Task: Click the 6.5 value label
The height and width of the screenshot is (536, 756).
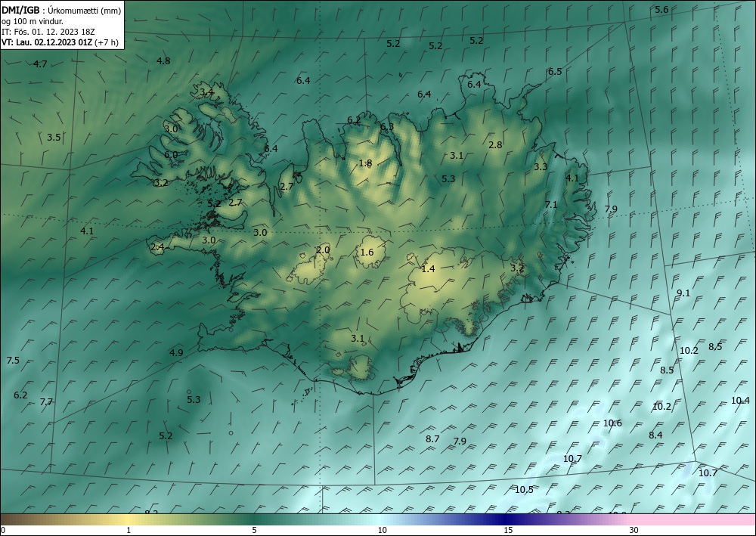Action: pos(555,71)
